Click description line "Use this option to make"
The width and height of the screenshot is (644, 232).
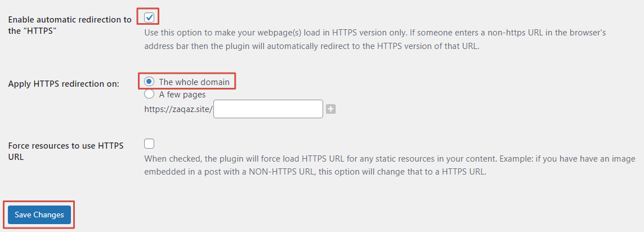click(x=375, y=32)
